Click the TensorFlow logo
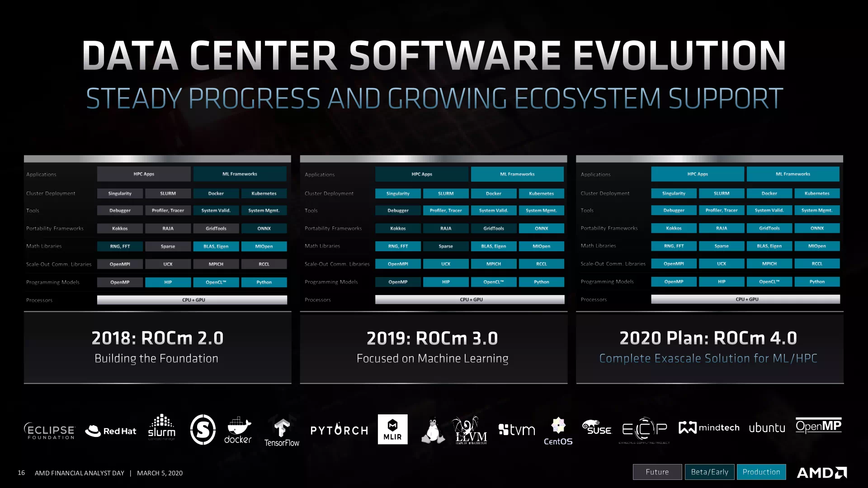 [x=282, y=432]
